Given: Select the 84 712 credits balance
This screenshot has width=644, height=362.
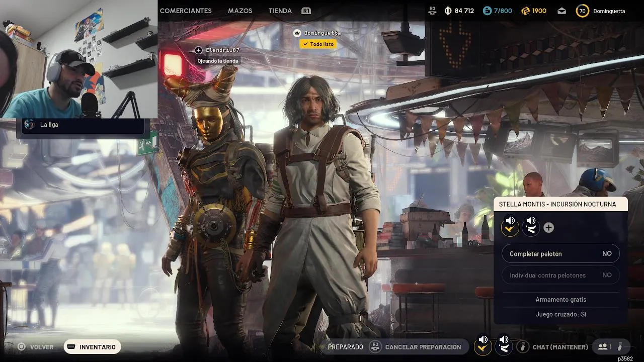Looking at the screenshot, I should [464, 11].
